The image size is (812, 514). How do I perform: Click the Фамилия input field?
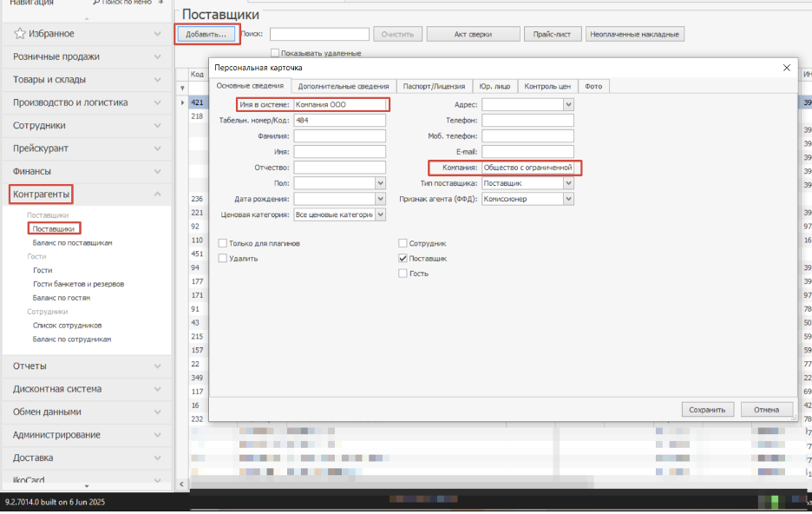click(340, 135)
